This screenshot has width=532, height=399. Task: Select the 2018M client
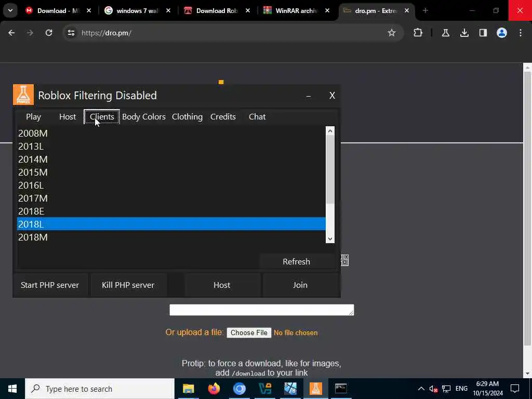(x=171, y=237)
